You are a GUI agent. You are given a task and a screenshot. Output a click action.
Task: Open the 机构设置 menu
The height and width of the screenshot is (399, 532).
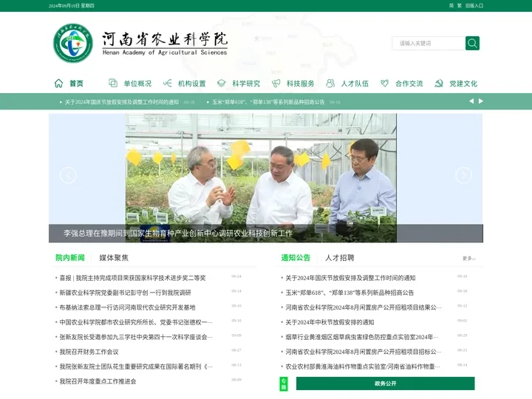point(191,83)
